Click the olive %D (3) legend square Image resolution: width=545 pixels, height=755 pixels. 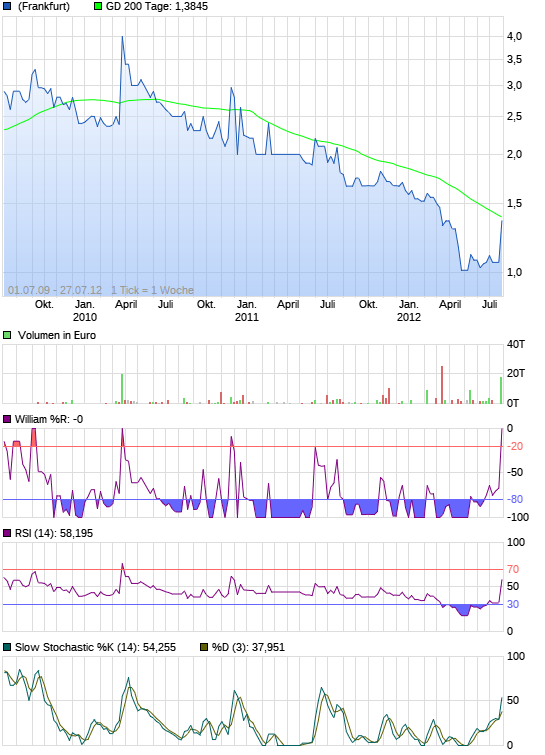coord(204,647)
